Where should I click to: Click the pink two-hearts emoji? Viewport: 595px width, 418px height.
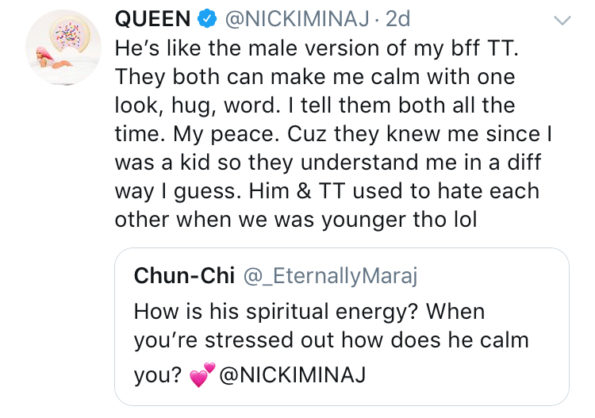(202, 374)
